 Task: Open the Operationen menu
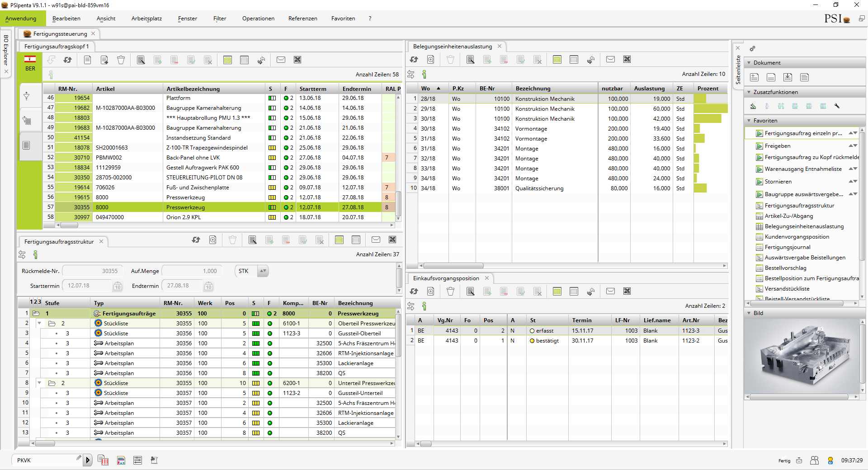258,19
